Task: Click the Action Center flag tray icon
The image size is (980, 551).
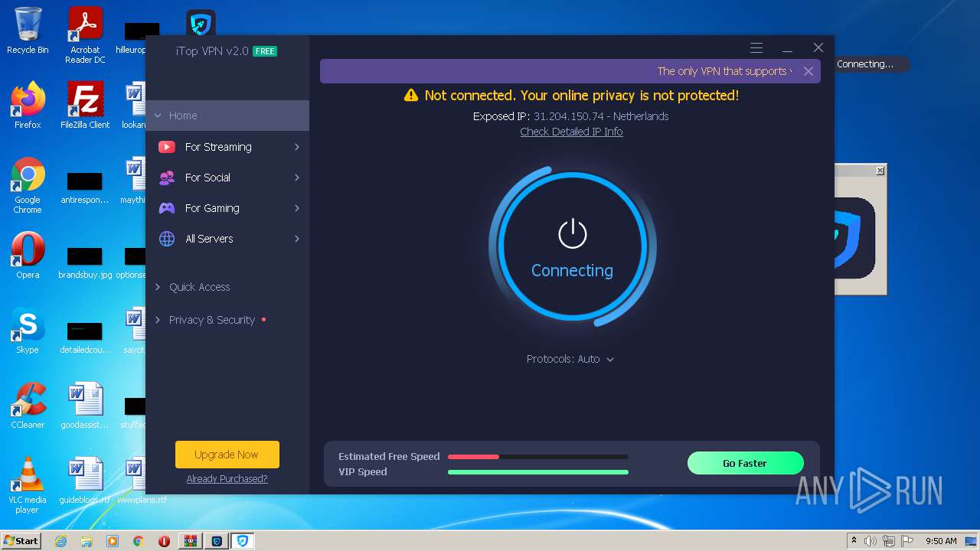Action: pos(907,541)
